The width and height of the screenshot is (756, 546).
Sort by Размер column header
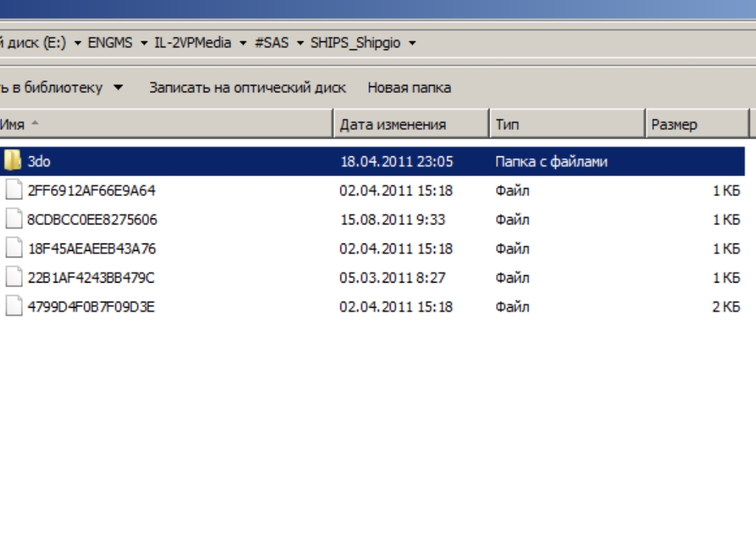697,125
